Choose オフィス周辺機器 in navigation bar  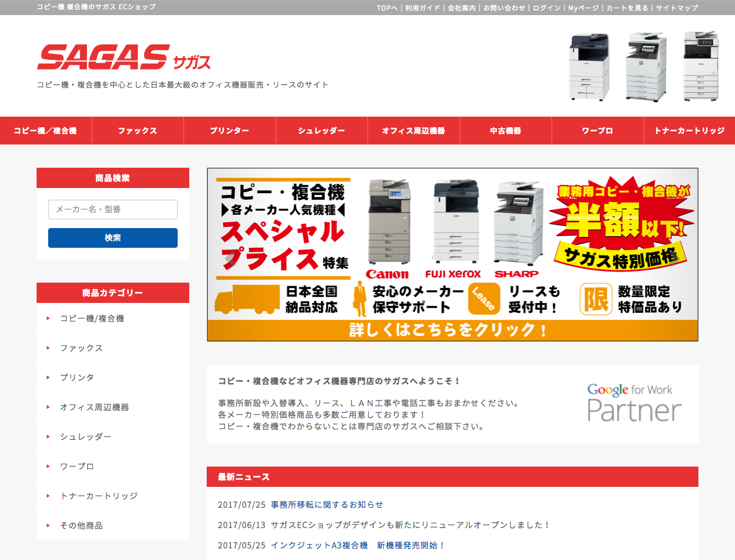point(414,131)
